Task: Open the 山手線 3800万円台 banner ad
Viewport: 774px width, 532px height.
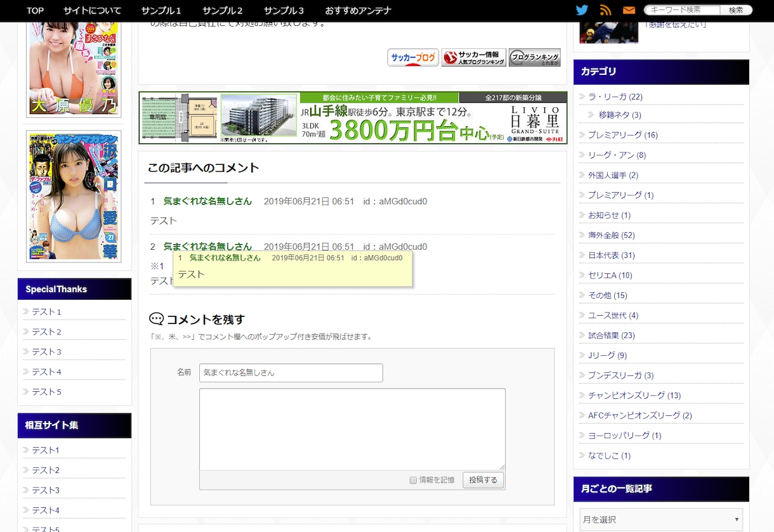Action: tap(353, 118)
